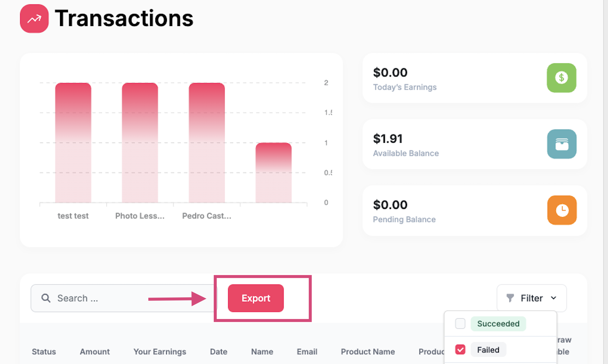The height and width of the screenshot is (364, 608).
Task: Click the Succeeded status label
Action: (498, 324)
